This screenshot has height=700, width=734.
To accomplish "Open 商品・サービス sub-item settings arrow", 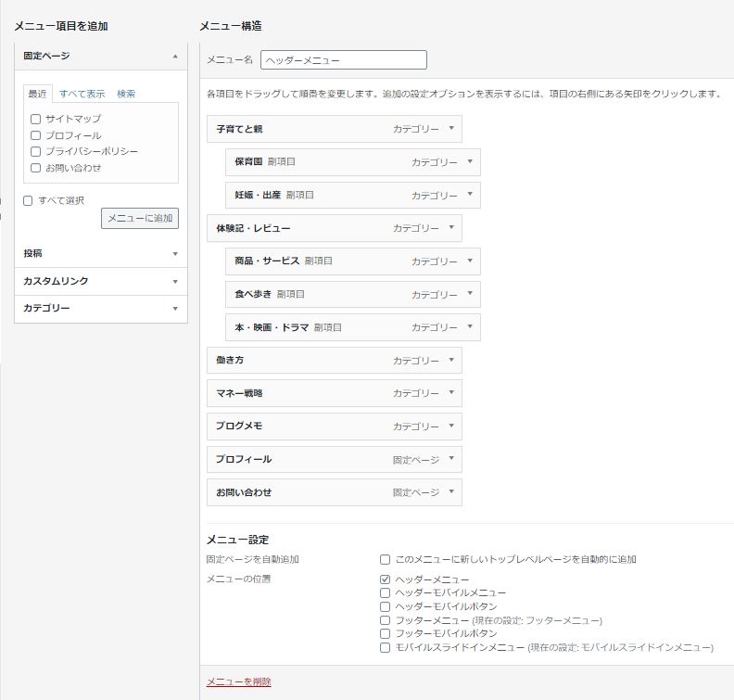I will [470, 261].
